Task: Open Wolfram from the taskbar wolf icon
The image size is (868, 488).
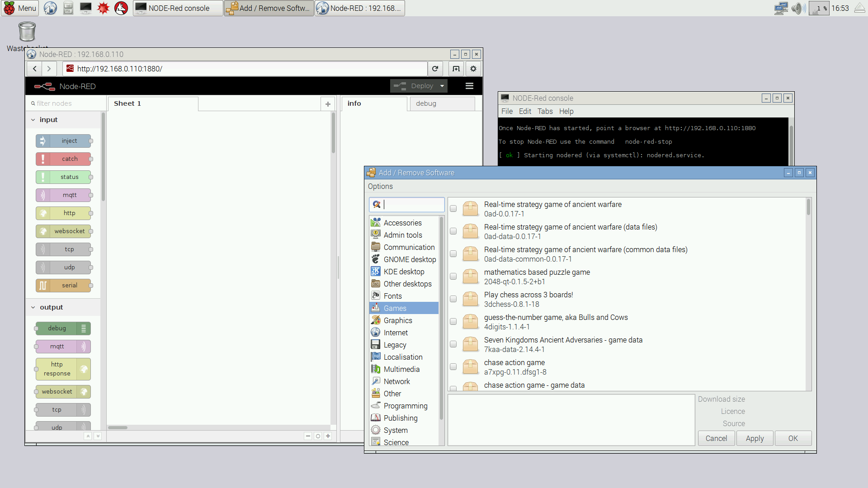Action: tap(121, 8)
